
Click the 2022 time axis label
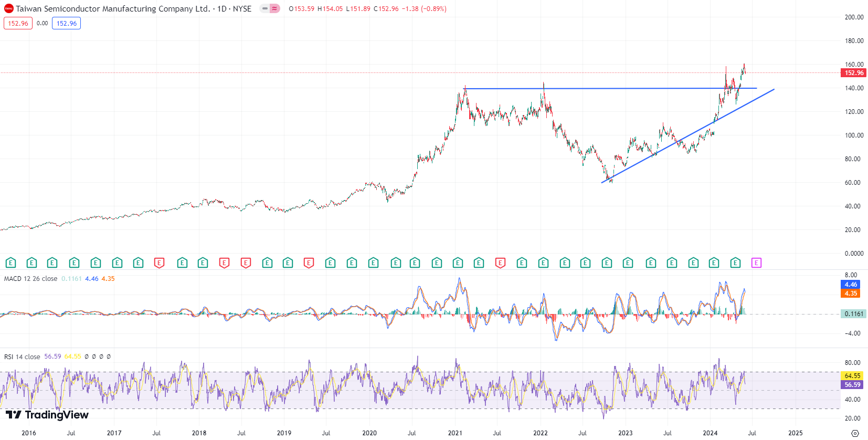click(x=540, y=433)
